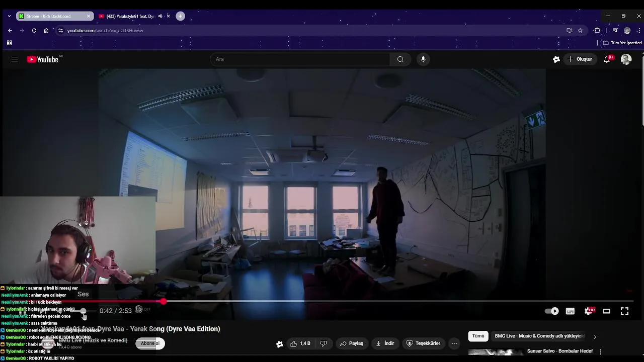Show next filter chips with arrow
644x362 pixels.
coord(595,336)
